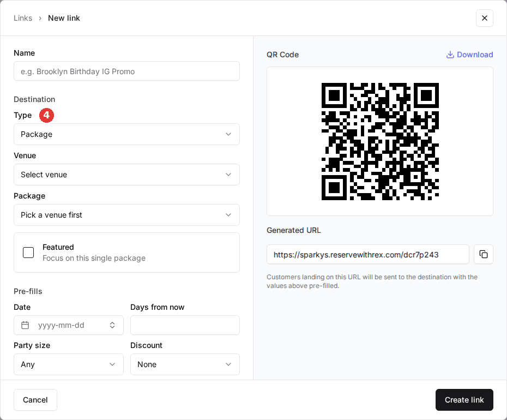Open the Party size dropdown
The width and height of the screenshot is (507, 420).
[69, 364]
